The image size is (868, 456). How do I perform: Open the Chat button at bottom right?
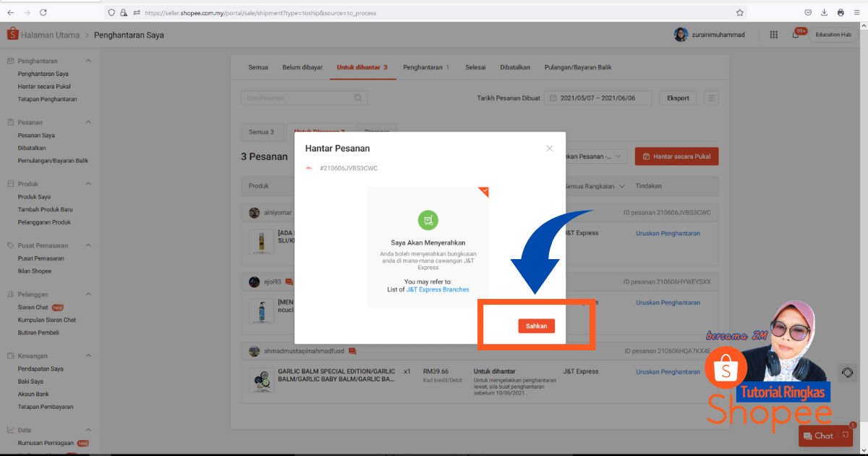coord(825,436)
